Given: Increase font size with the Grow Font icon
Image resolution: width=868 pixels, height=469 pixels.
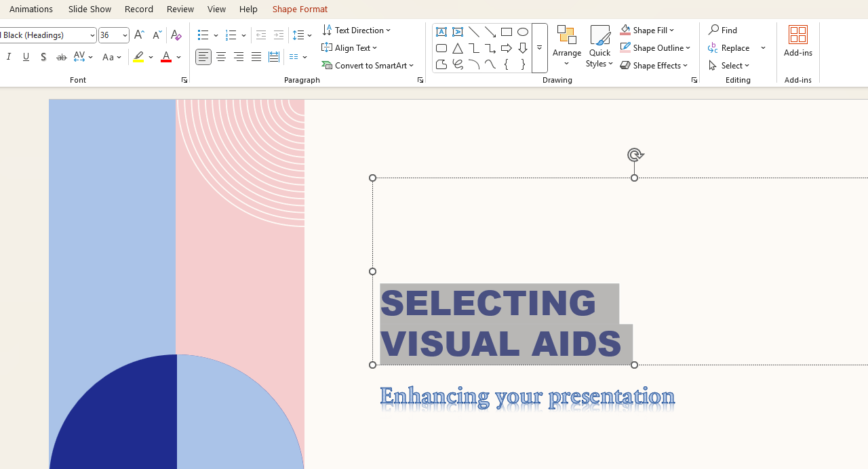Looking at the screenshot, I should (139, 35).
